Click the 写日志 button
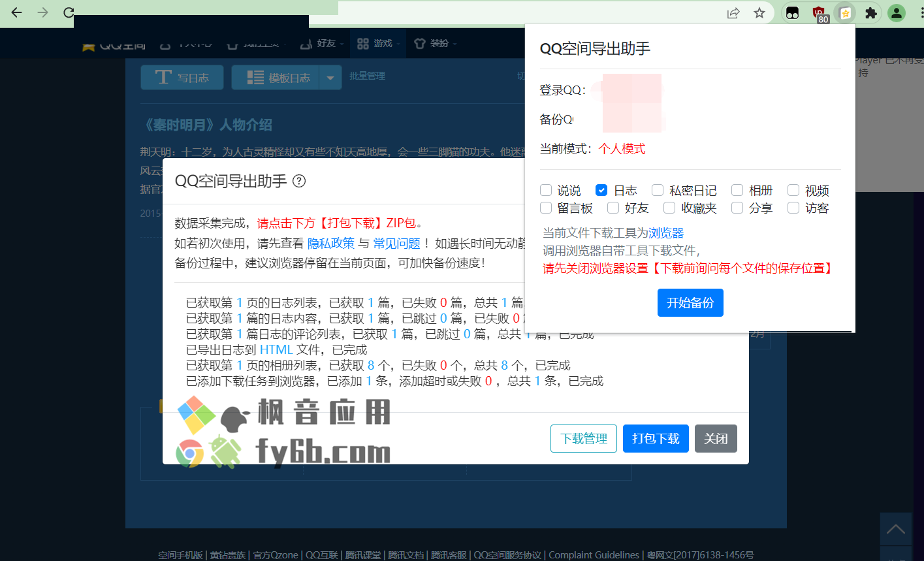Image resolution: width=924 pixels, height=561 pixels. click(182, 78)
